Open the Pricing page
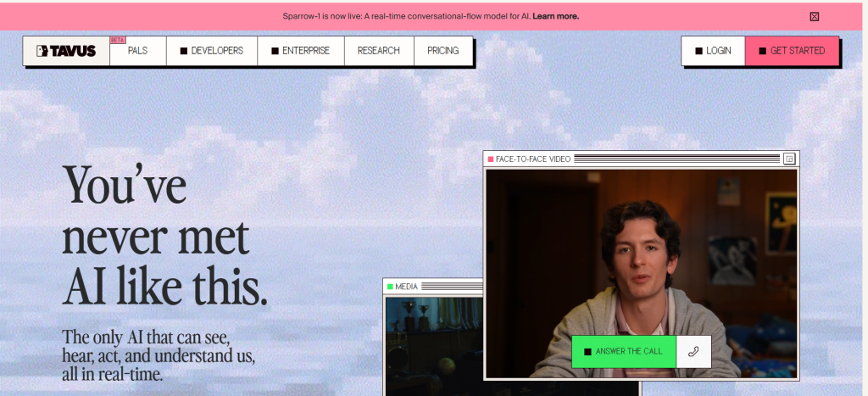Screen dimensions: 868x396 442,51
